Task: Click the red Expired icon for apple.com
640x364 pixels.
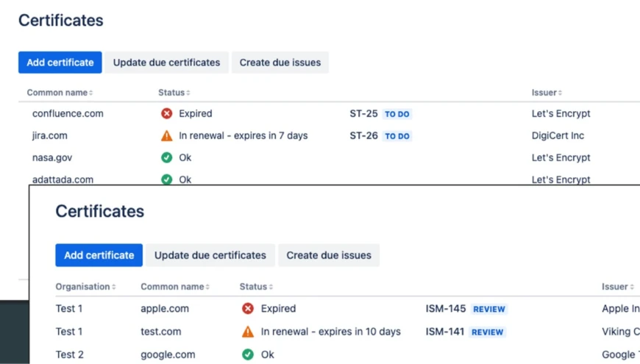Action: (x=248, y=309)
